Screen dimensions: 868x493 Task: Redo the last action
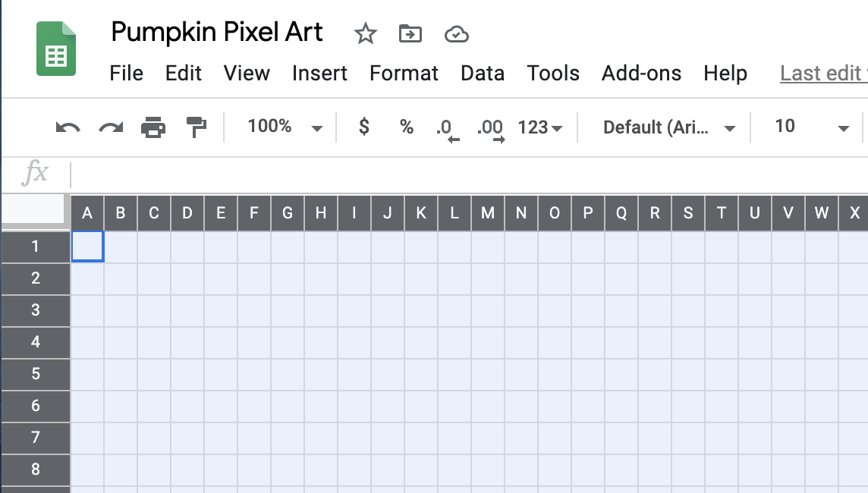tap(111, 127)
